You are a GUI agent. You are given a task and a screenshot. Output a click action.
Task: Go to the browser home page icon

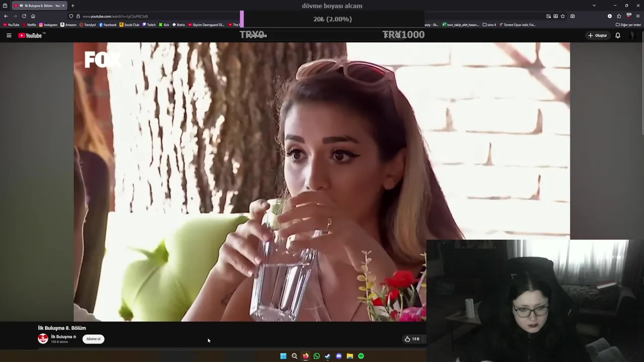[x=33, y=16]
